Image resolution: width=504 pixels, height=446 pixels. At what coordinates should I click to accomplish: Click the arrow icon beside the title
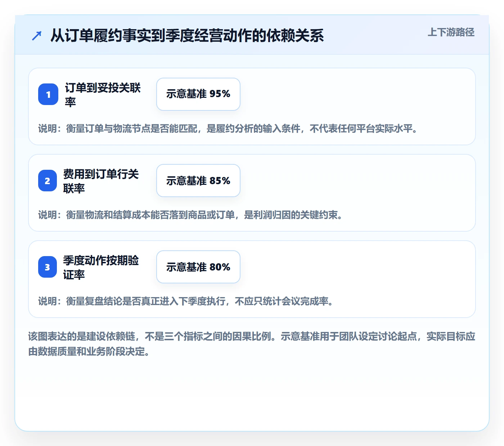tap(37, 36)
